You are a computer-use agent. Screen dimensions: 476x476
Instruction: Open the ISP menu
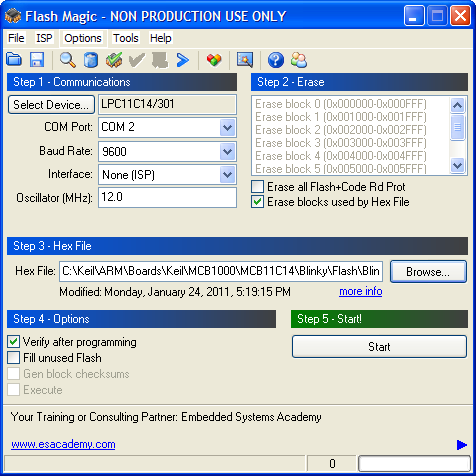(44, 38)
